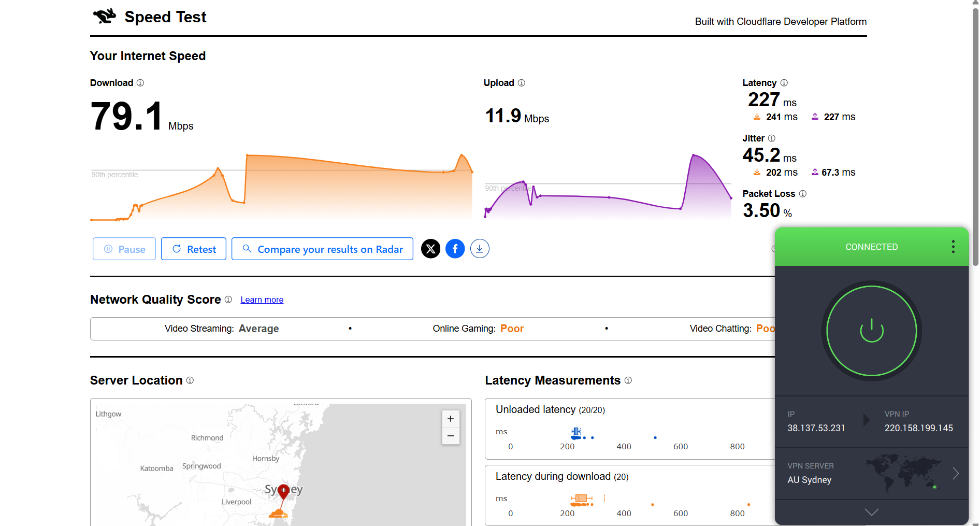Image resolution: width=980 pixels, height=526 pixels.
Task: Zoom out on the server location map
Action: (450, 436)
